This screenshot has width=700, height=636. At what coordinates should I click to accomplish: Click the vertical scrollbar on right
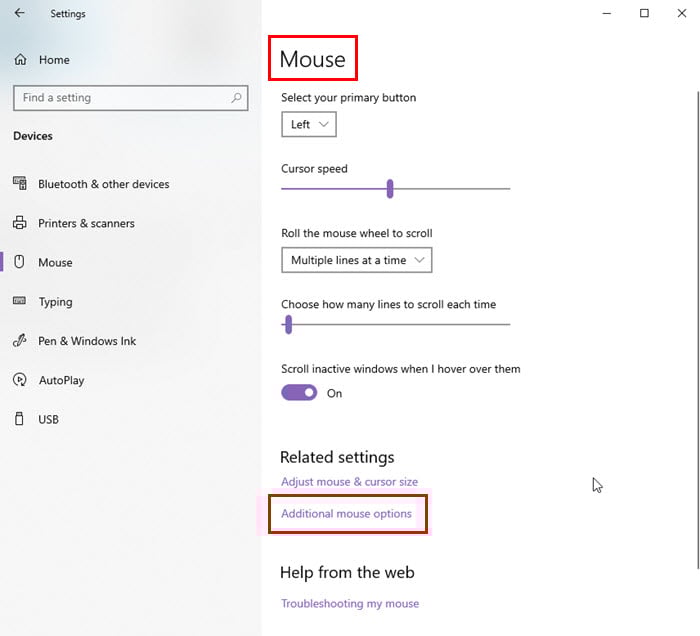point(698,330)
